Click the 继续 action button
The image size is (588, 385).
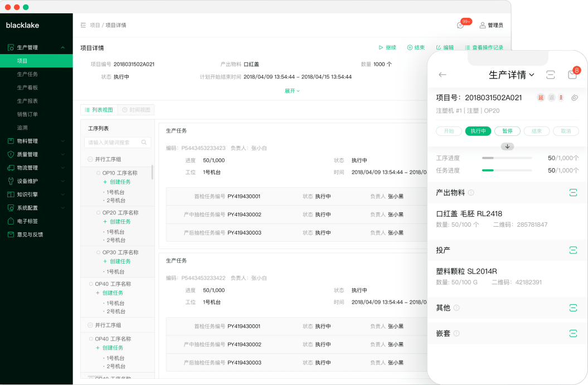tap(387, 47)
